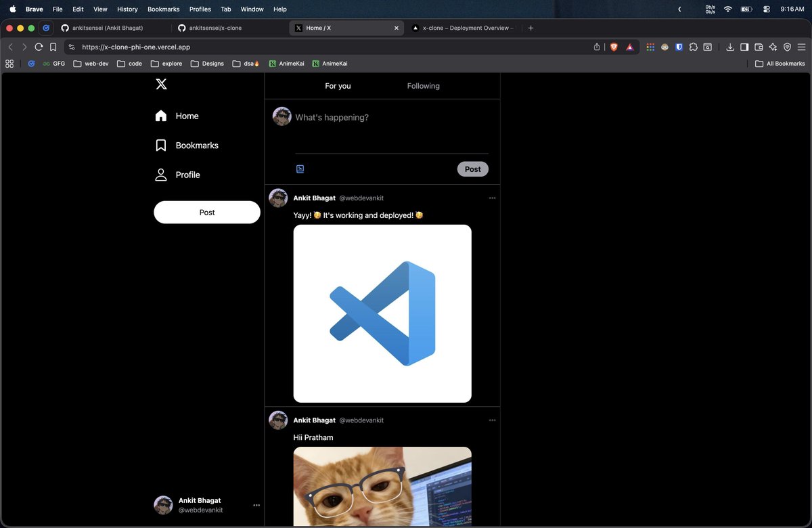Open Leo AI sparkle icon

pos(773,47)
